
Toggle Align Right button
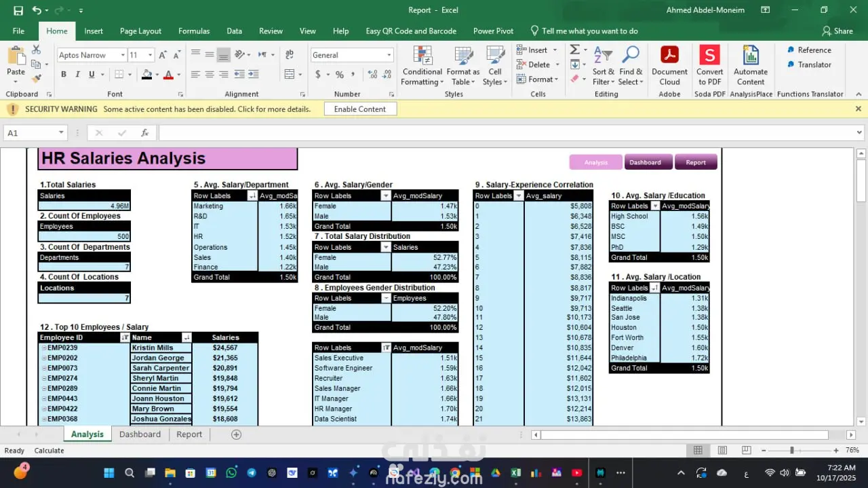pos(223,75)
